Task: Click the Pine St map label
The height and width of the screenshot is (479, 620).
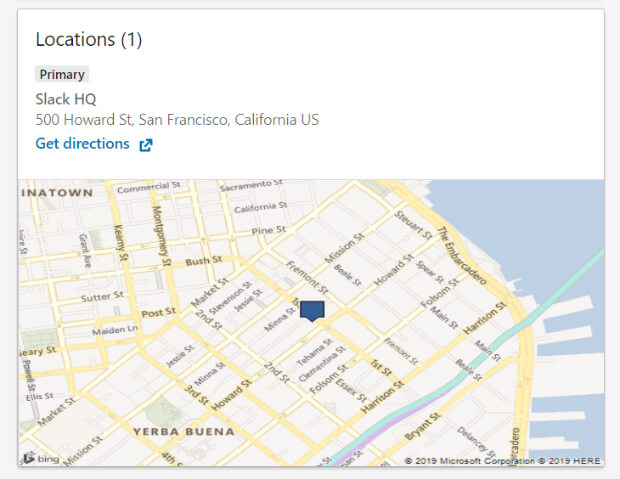Action: [268, 230]
